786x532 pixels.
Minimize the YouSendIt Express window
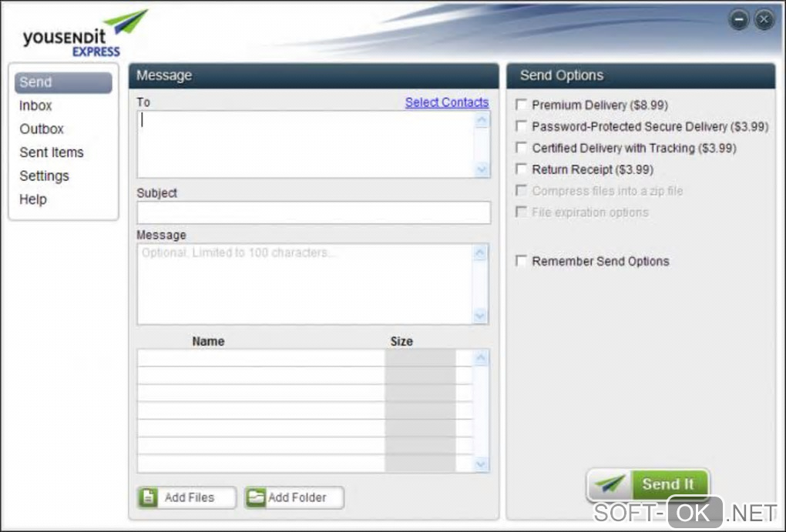pyautogui.click(x=739, y=19)
